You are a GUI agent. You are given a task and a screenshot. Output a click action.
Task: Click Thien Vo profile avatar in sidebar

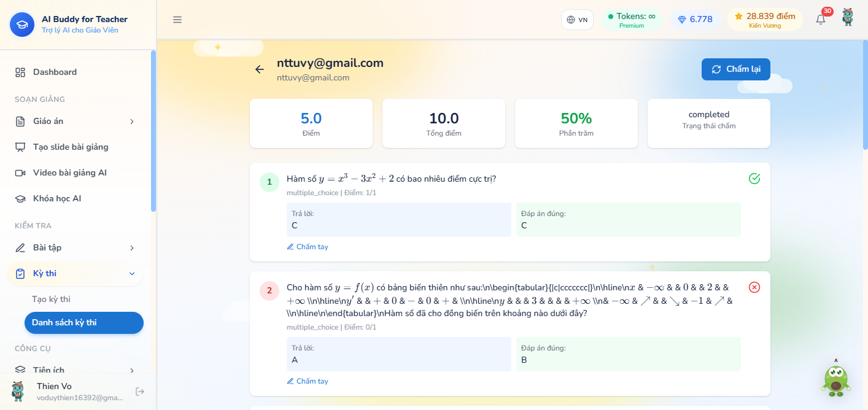18,391
